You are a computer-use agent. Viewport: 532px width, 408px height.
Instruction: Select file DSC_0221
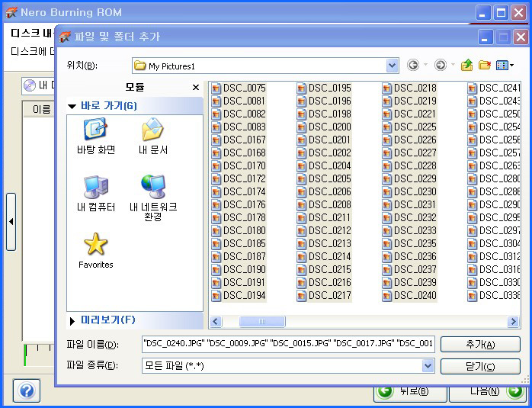click(x=409, y=114)
